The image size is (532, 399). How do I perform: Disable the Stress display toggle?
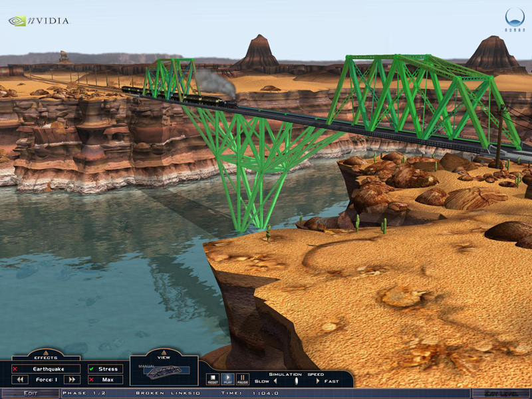tap(91, 368)
